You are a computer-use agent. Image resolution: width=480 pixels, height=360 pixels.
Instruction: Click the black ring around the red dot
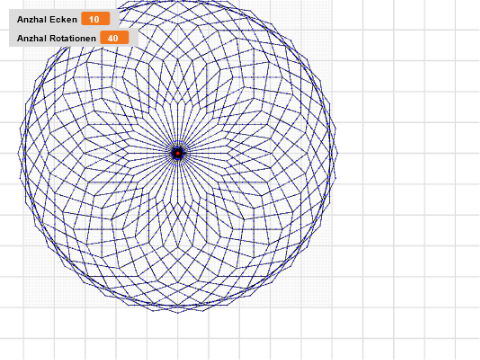(178, 153)
